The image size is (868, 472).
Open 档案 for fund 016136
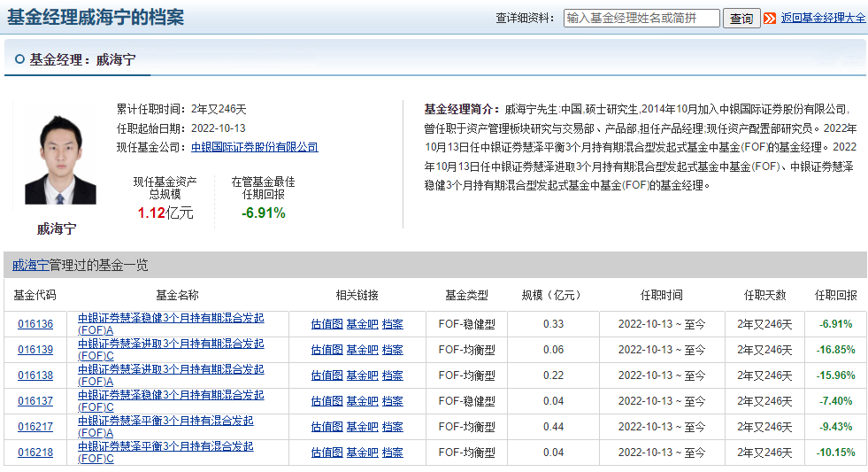tap(393, 324)
